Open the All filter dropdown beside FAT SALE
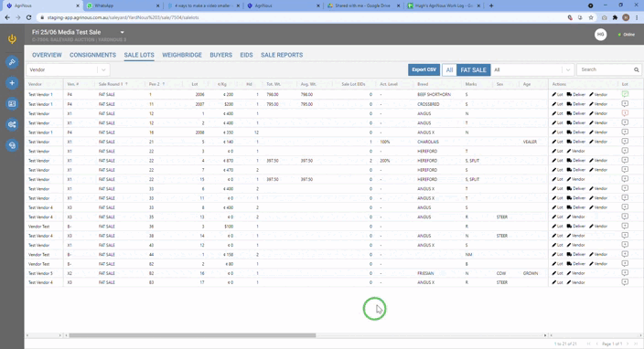The height and width of the screenshot is (349, 644). click(x=532, y=69)
